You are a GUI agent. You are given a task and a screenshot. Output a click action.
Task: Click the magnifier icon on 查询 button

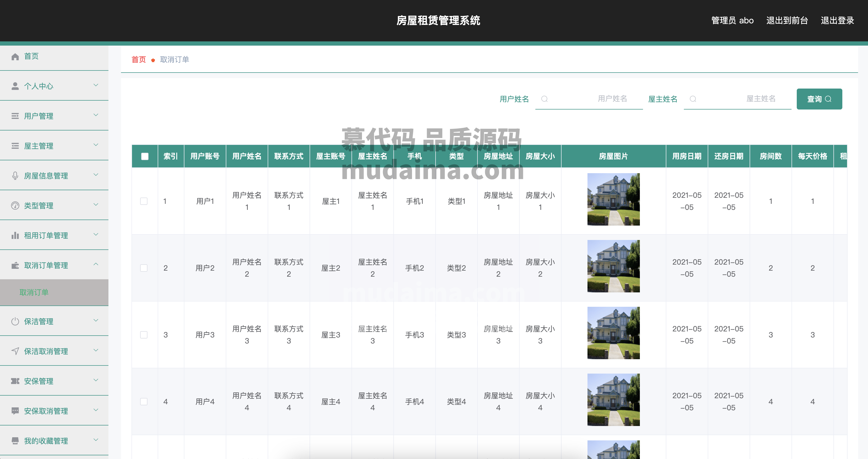(x=828, y=99)
